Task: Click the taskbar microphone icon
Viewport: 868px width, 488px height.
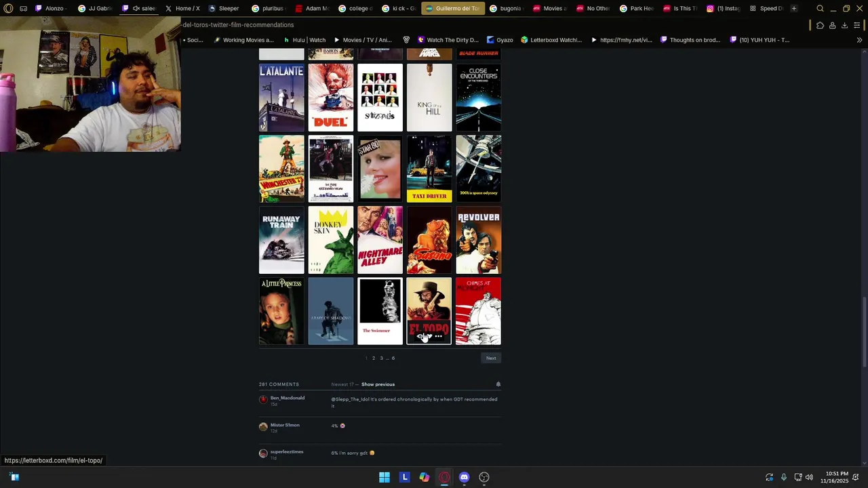Action: [784, 477]
